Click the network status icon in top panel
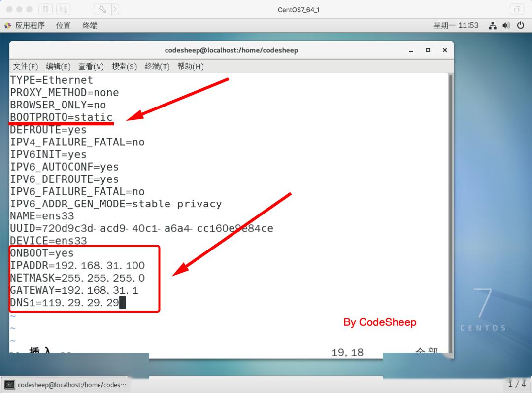Viewport: 532px width, 393px height. 492,26
